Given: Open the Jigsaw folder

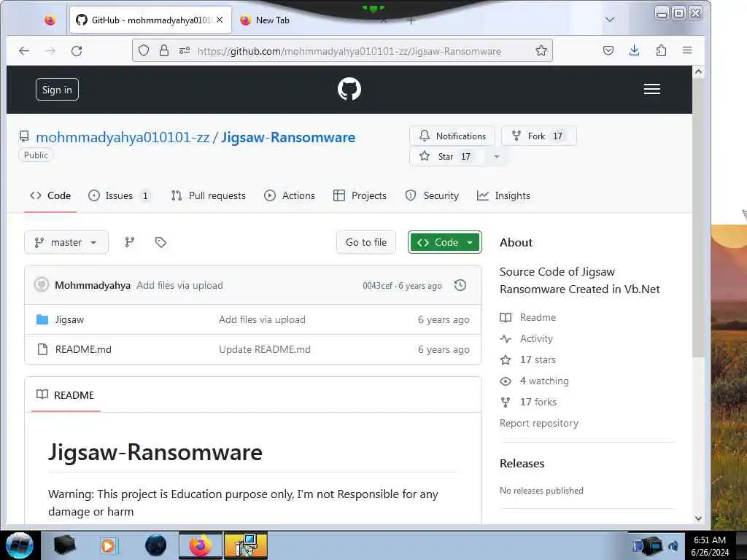Looking at the screenshot, I should click(69, 319).
